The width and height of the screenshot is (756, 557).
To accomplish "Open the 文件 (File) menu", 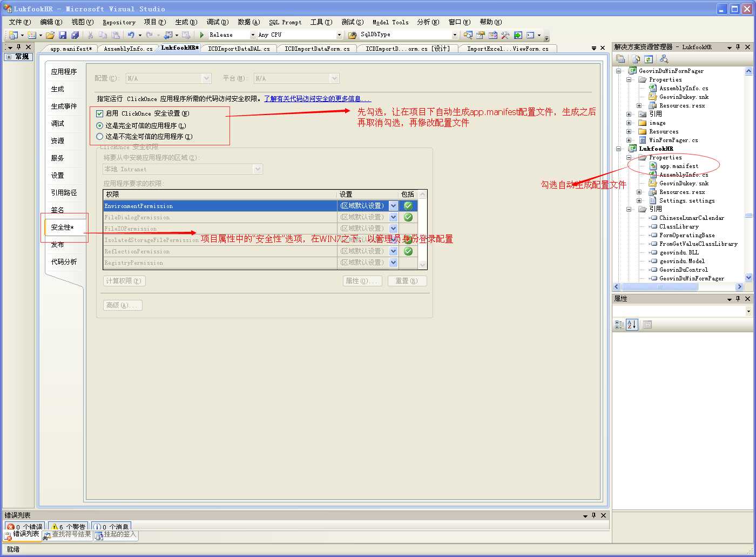I will tap(19, 22).
